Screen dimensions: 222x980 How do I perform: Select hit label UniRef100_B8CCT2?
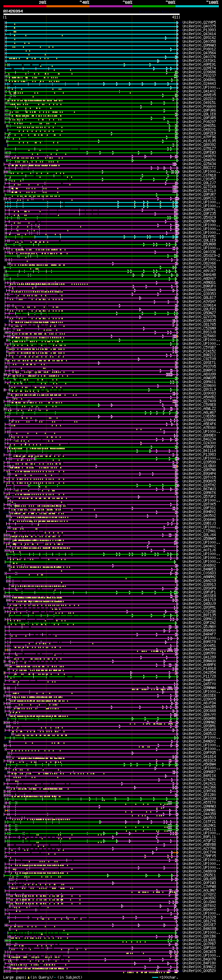coord(199,168)
